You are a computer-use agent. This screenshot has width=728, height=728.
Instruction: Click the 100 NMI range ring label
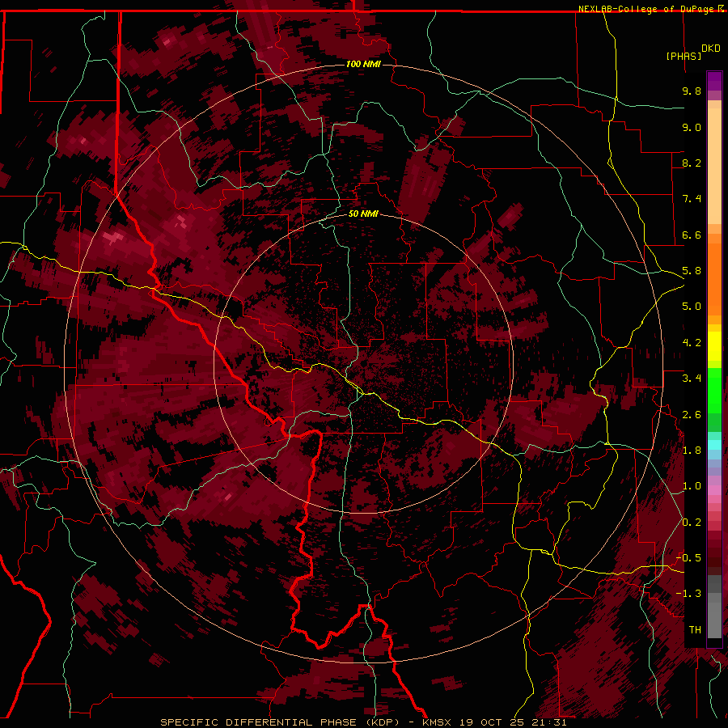point(363,64)
